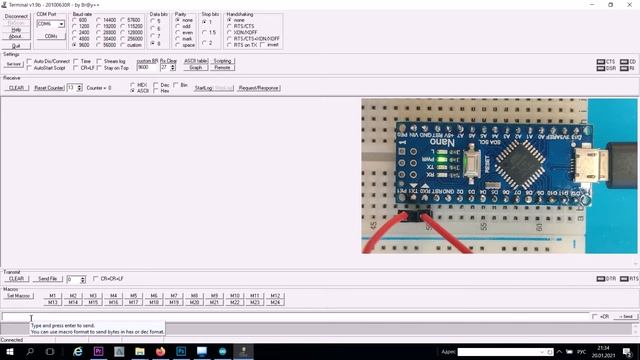Open the ASCII table

(x=196, y=61)
